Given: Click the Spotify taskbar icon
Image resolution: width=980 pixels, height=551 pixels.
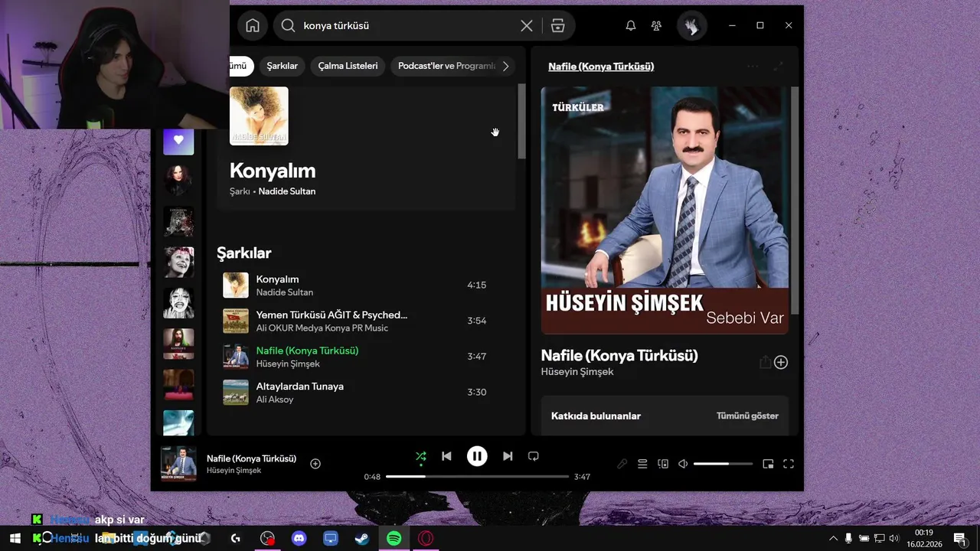Looking at the screenshot, I should click(x=394, y=539).
